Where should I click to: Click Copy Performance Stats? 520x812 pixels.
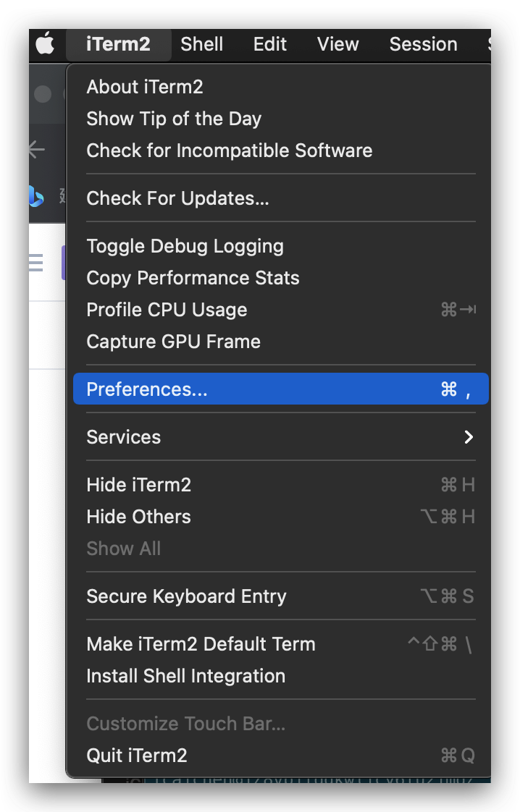[193, 278]
